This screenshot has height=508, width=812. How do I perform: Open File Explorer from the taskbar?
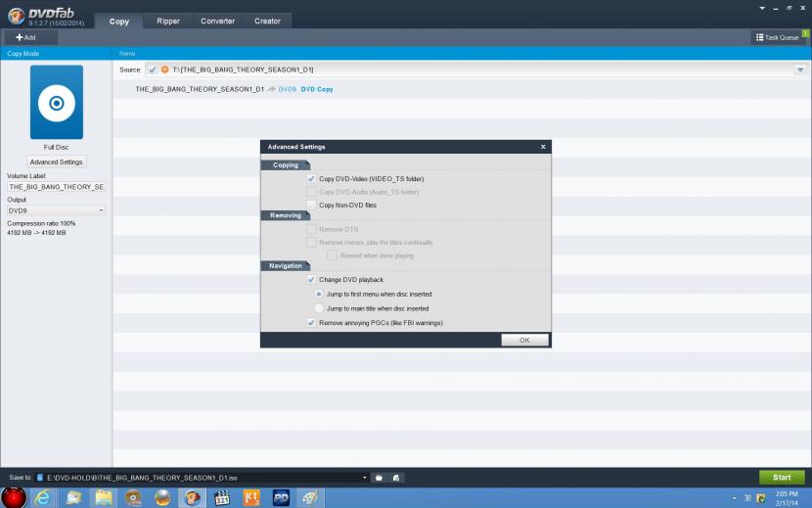103,498
